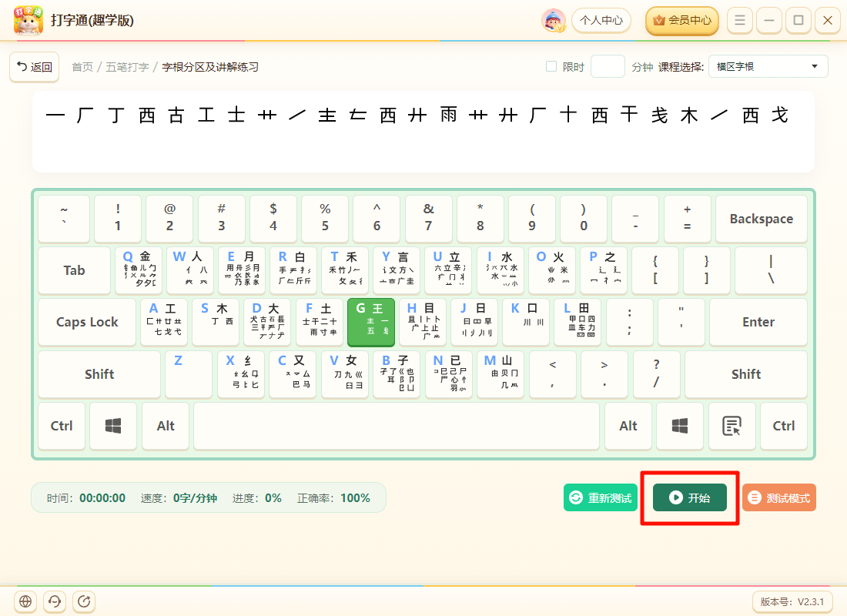Click the D 大 key on keyboard
This screenshot has width=847, height=616.
[x=267, y=322]
